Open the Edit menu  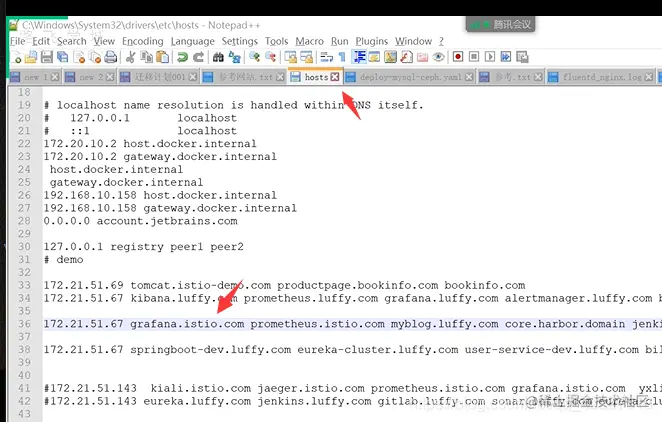click(41, 41)
